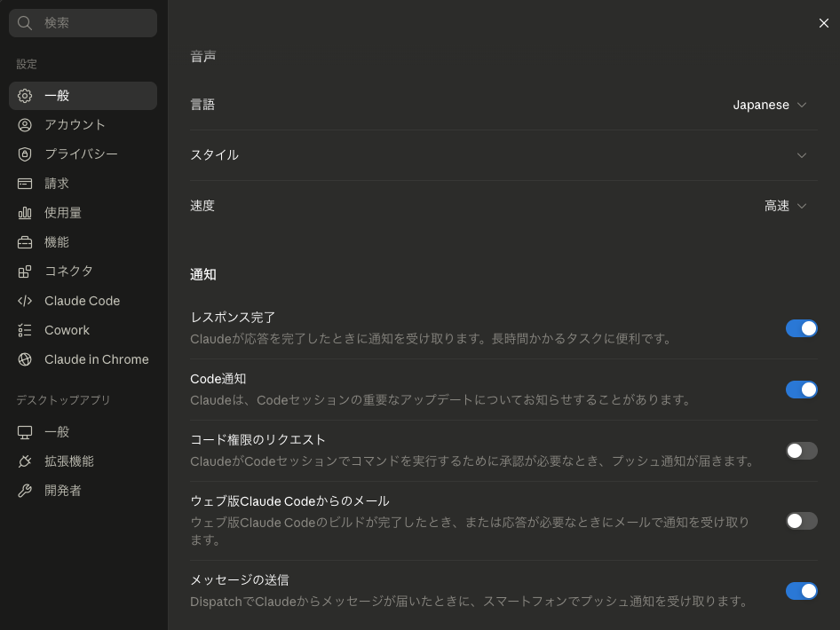
Task: Click the toolbox icon for 機能
Action: tap(25, 242)
